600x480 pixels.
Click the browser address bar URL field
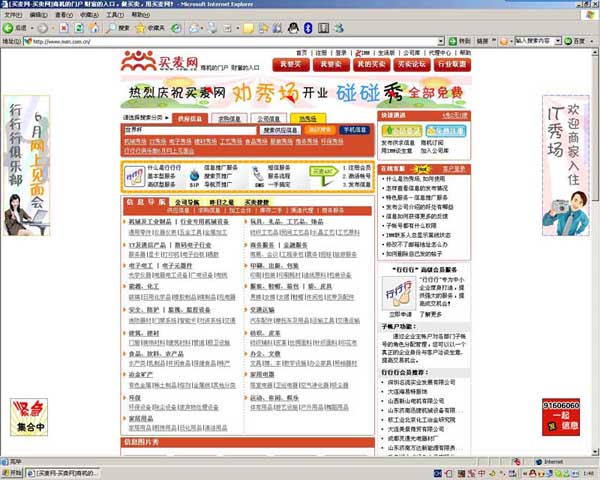point(230,41)
